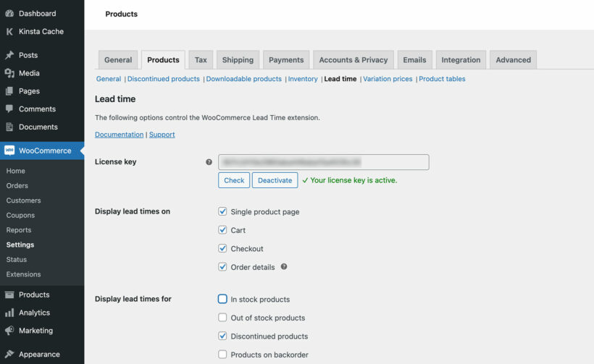Uncheck the Checkout checkbox
The height and width of the screenshot is (364, 594).
pyautogui.click(x=222, y=248)
